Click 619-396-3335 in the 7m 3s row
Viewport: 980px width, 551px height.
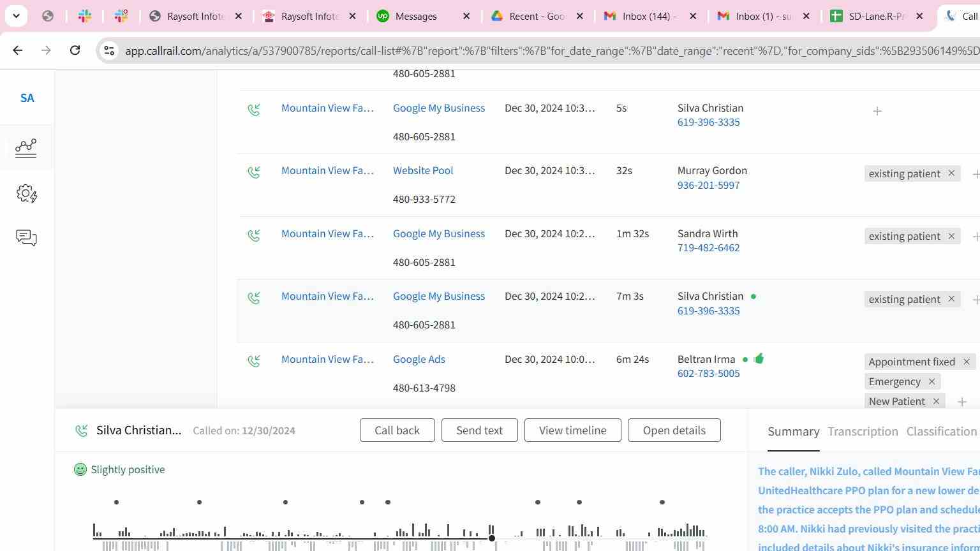tap(708, 311)
